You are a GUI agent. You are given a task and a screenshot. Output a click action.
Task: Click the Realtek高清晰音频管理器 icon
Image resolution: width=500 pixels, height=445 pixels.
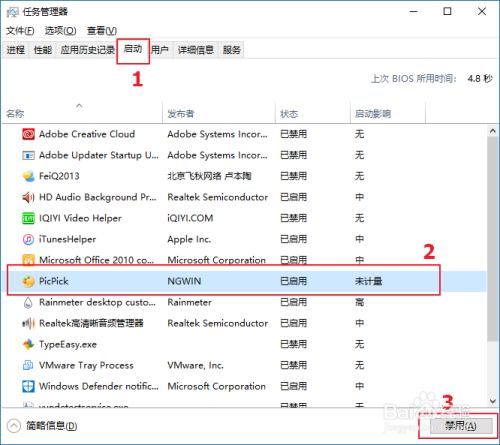click(x=28, y=323)
